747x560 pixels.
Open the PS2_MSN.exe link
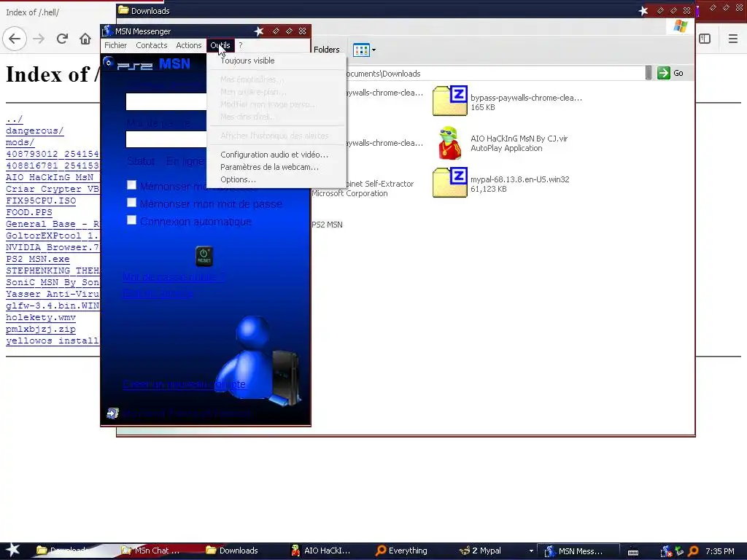click(x=38, y=259)
